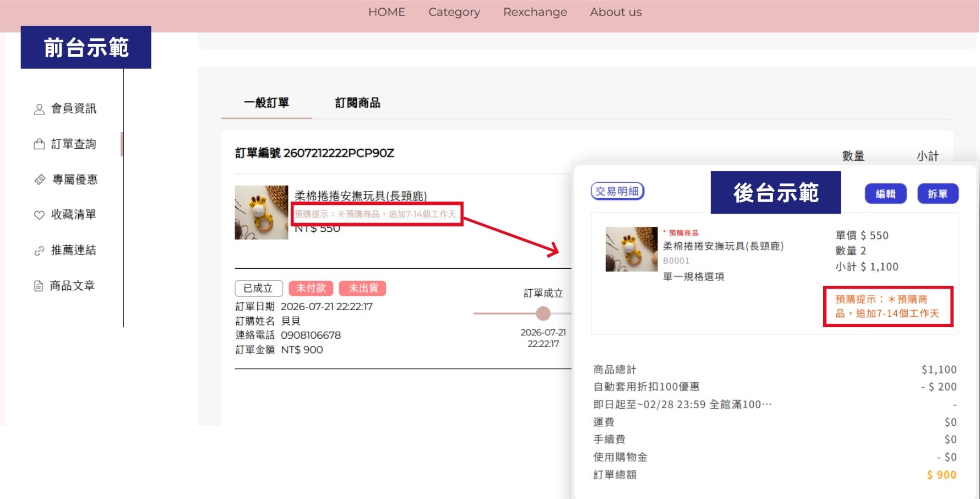The width and height of the screenshot is (980, 499).
Task: Click the giraffe toy thumbnail in front-end order
Action: tap(262, 213)
